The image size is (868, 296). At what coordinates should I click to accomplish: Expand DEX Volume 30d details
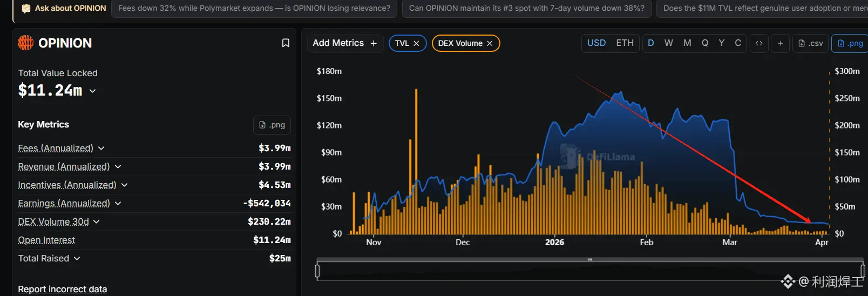click(96, 221)
